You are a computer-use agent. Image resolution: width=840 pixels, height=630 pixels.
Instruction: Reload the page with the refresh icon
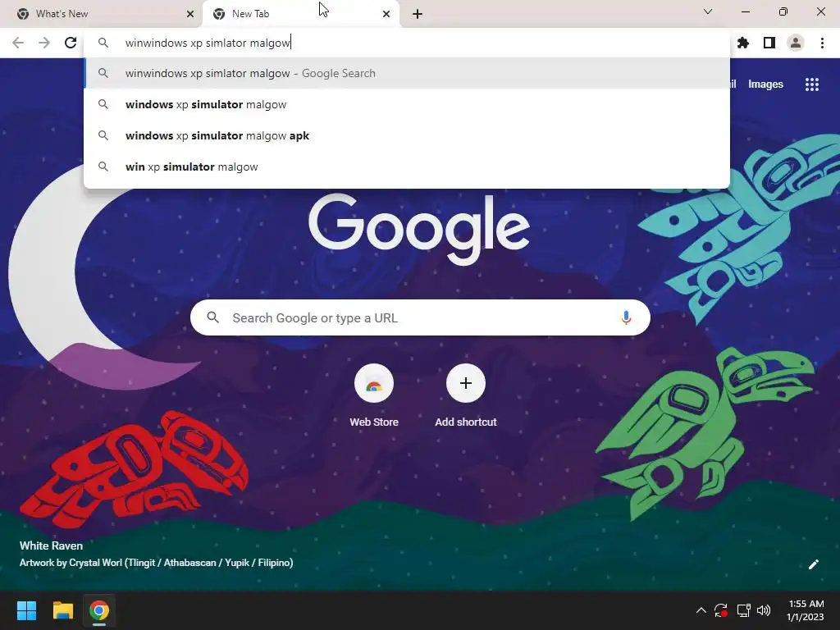tap(71, 43)
